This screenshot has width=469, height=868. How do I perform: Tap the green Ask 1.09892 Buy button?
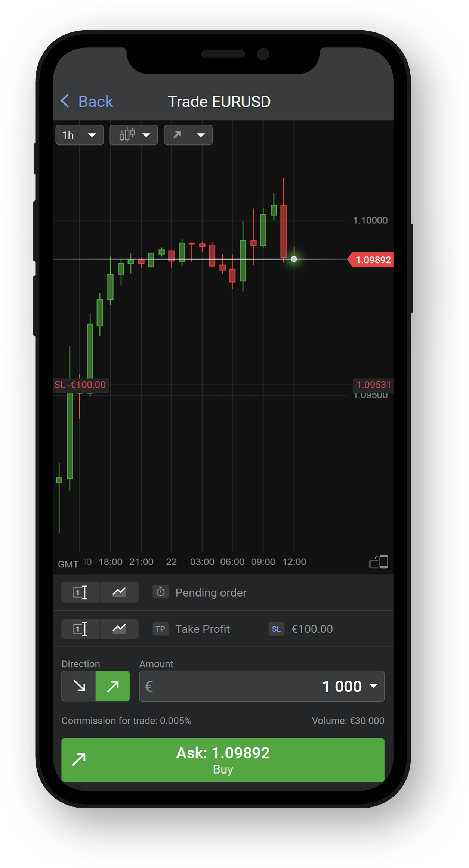pyautogui.click(x=223, y=760)
